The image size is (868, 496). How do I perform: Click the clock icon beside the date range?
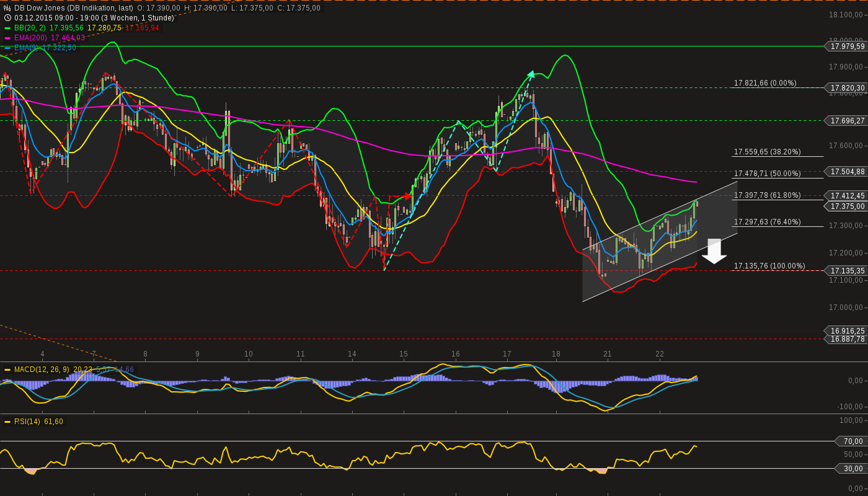(7, 18)
